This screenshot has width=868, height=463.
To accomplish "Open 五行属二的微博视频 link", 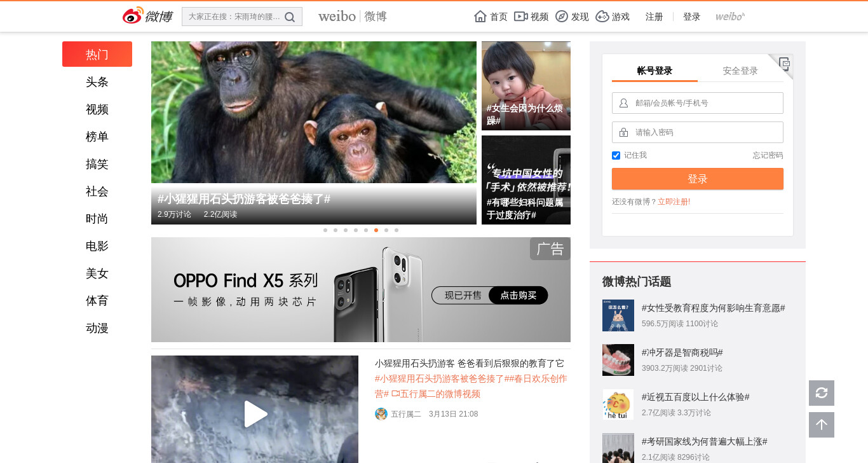I will click(x=436, y=394).
